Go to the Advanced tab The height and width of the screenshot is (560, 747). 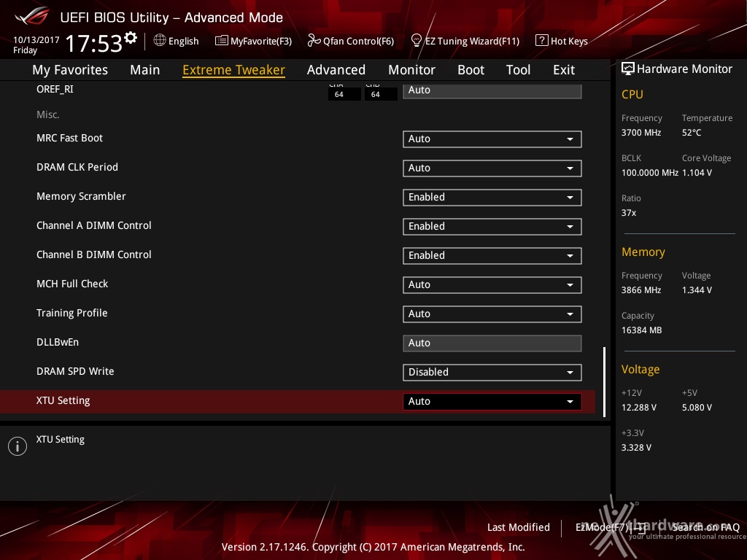[x=336, y=70]
